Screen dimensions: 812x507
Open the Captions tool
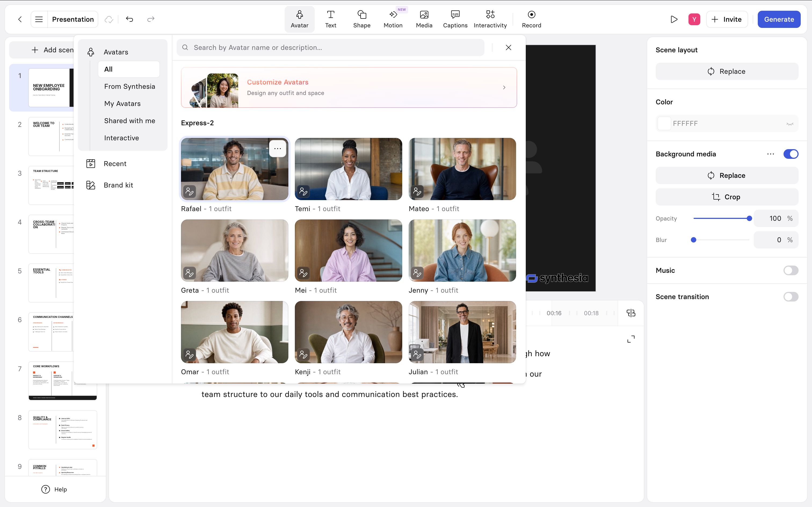pyautogui.click(x=455, y=19)
